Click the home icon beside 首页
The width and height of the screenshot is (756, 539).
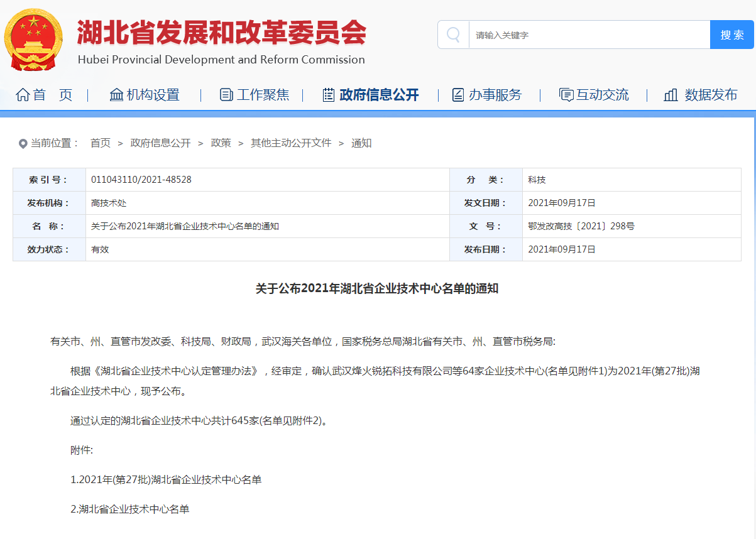pos(23,95)
